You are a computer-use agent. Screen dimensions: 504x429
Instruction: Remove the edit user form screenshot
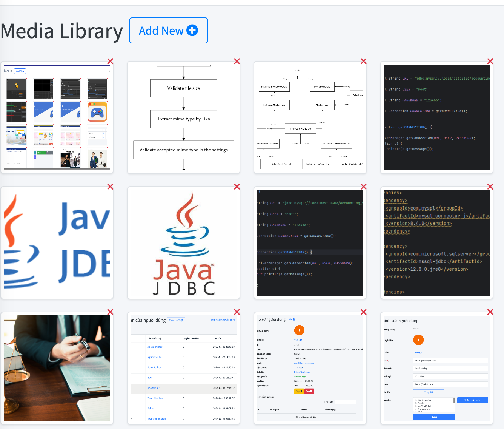click(x=490, y=312)
